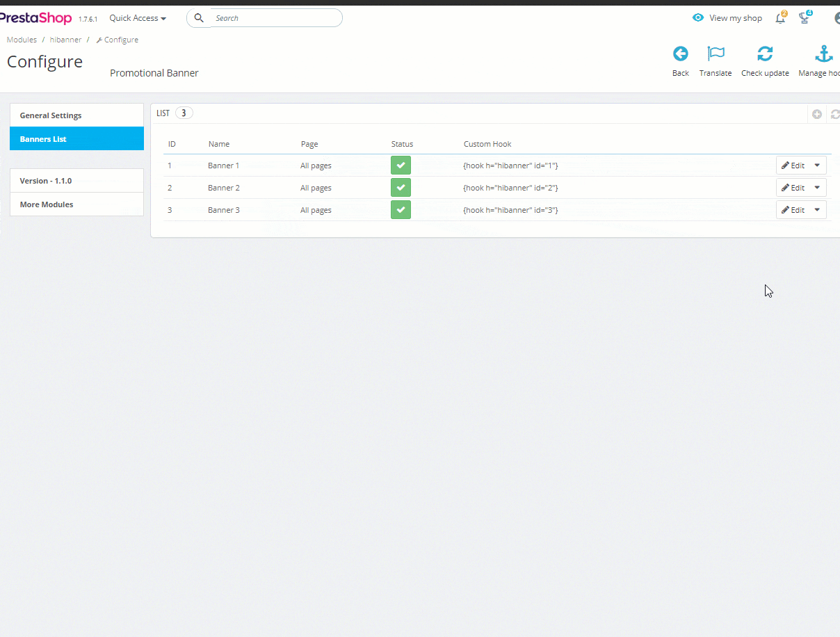Click "All pages" in Banner 1 row
The height and width of the screenshot is (637, 840).
pos(316,166)
